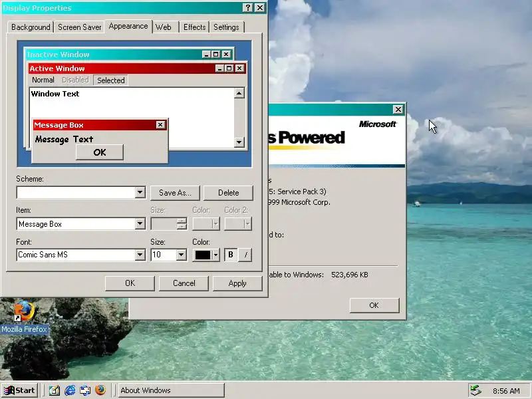The height and width of the screenshot is (399, 532).
Task: Click preview scrollbar down arrow
Action: [x=239, y=142]
